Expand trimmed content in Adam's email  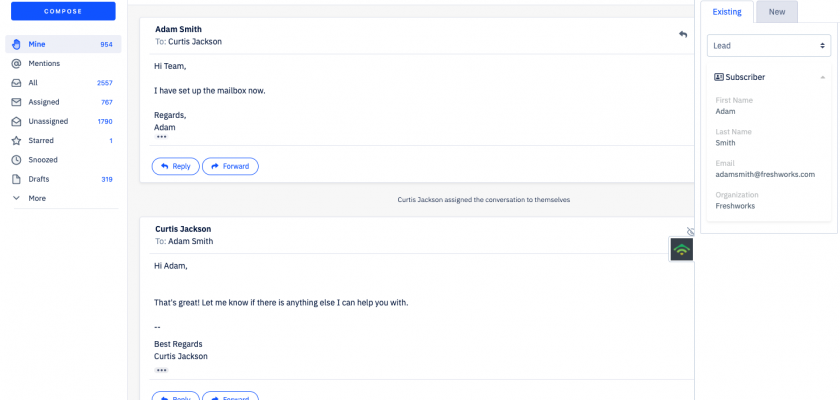pyautogui.click(x=161, y=137)
